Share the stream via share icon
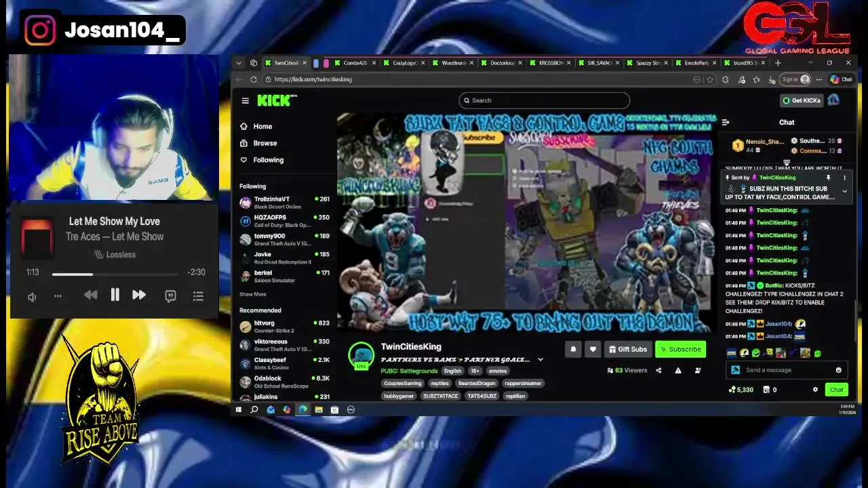Image resolution: width=868 pixels, height=488 pixels. tap(658, 371)
